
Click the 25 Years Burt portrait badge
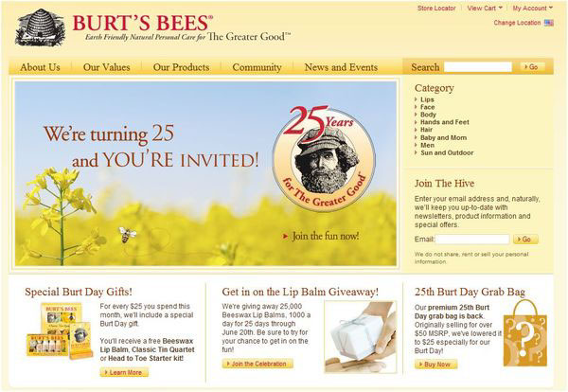pyautogui.click(x=324, y=157)
